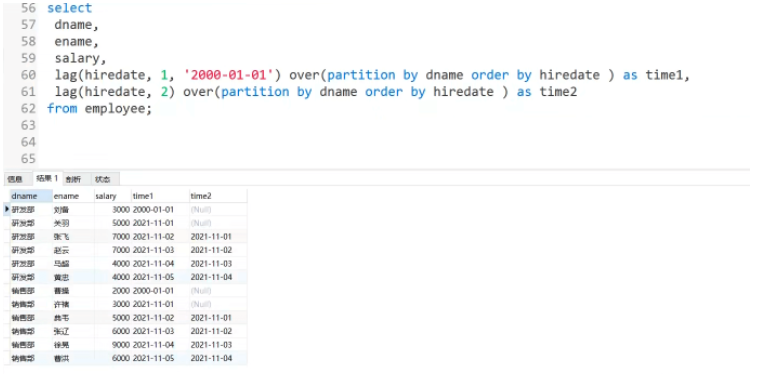Open the 信息 tab

15,179
